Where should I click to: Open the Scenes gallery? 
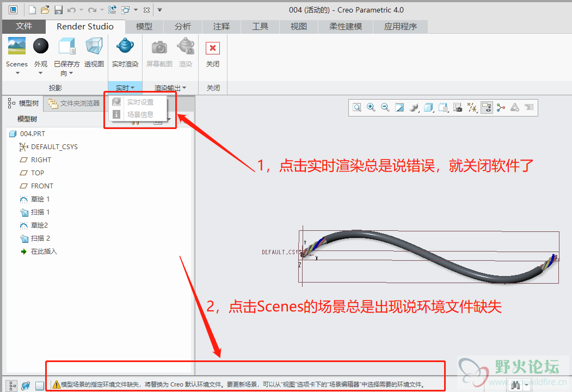[17, 46]
